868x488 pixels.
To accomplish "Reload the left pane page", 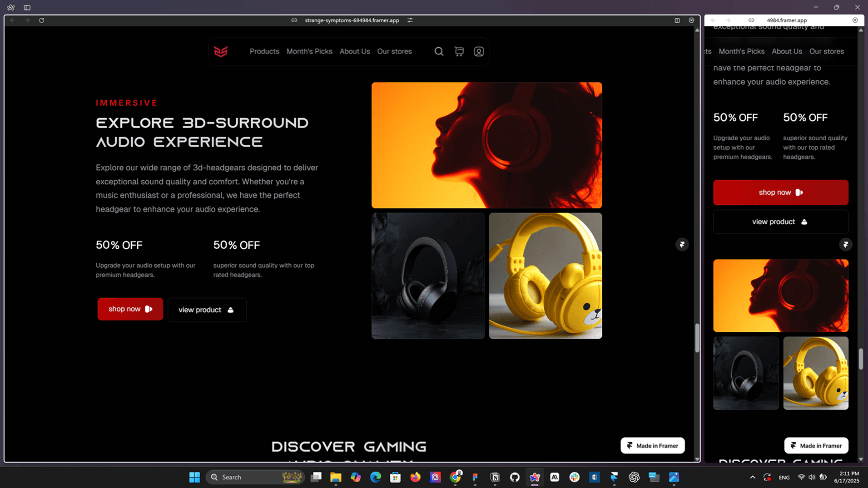I will click(x=41, y=20).
